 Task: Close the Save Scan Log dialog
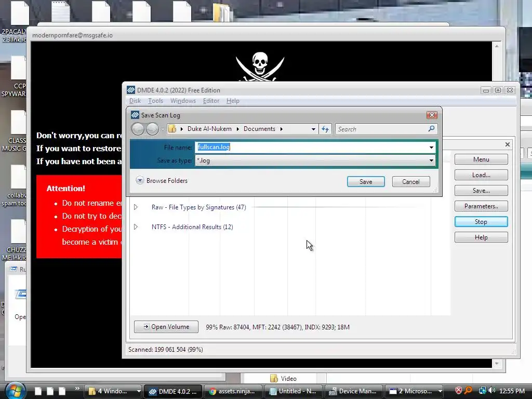pyautogui.click(x=432, y=115)
